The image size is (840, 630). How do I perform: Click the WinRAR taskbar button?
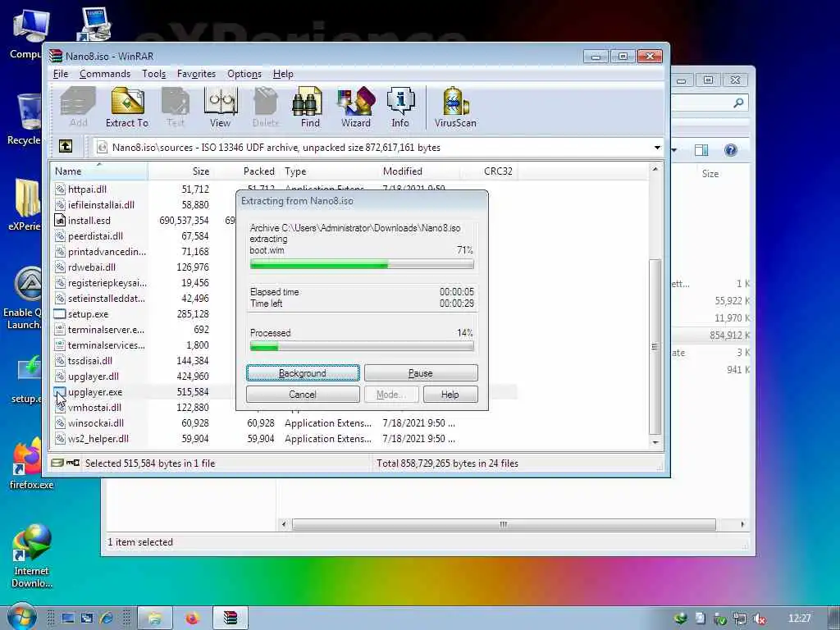pyautogui.click(x=231, y=619)
